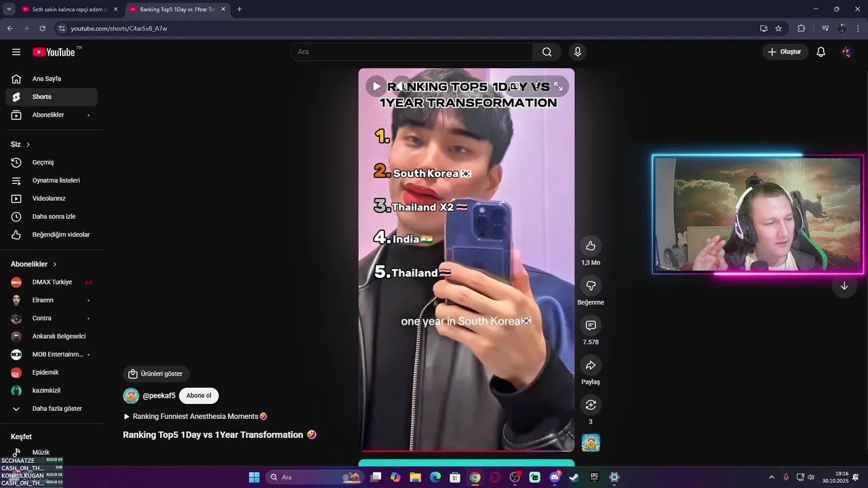This screenshot has width=868, height=488.
Task: Enter fullscreen on the Short
Action: (x=558, y=87)
